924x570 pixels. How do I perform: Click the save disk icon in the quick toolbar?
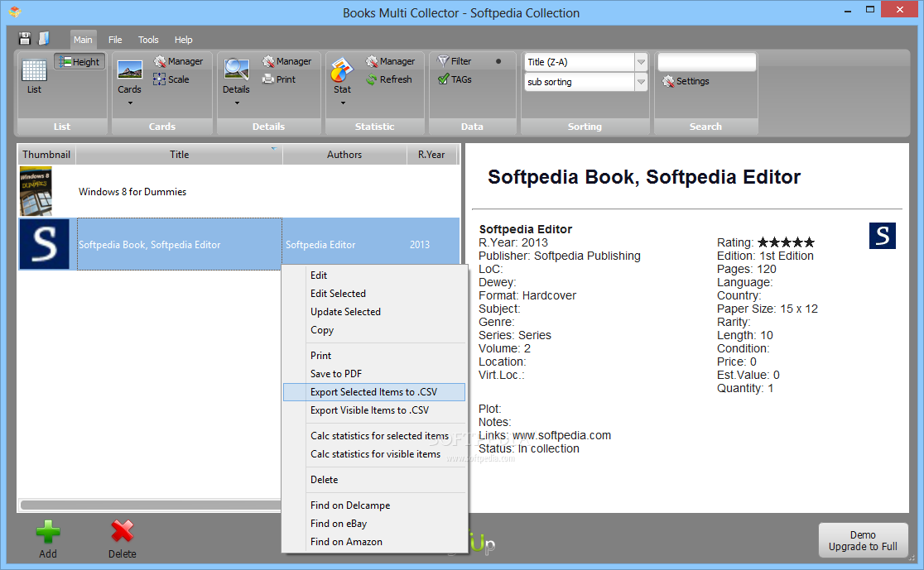25,39
